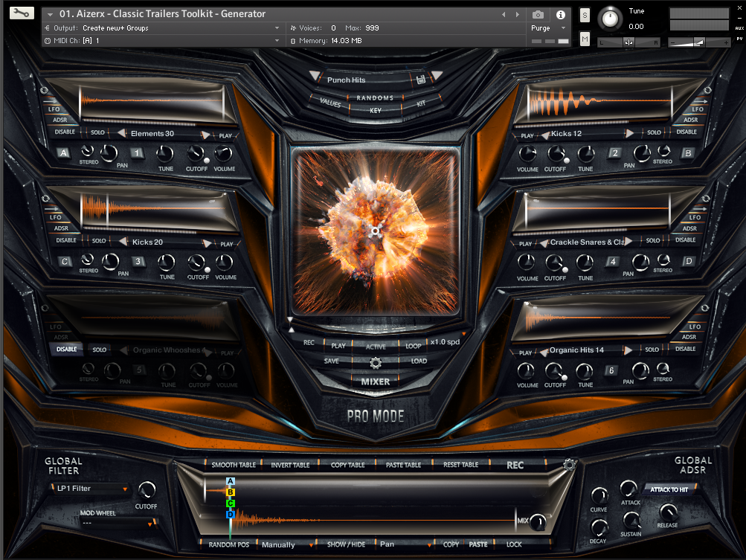Select the green C marker in table
746x560 pixels.
pyautogui.click(x=231, y=503)
